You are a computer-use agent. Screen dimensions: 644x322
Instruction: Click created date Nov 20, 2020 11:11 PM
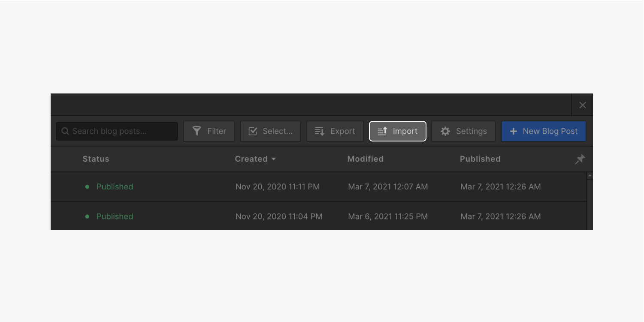pyautogui.click(x=278, y=187)
